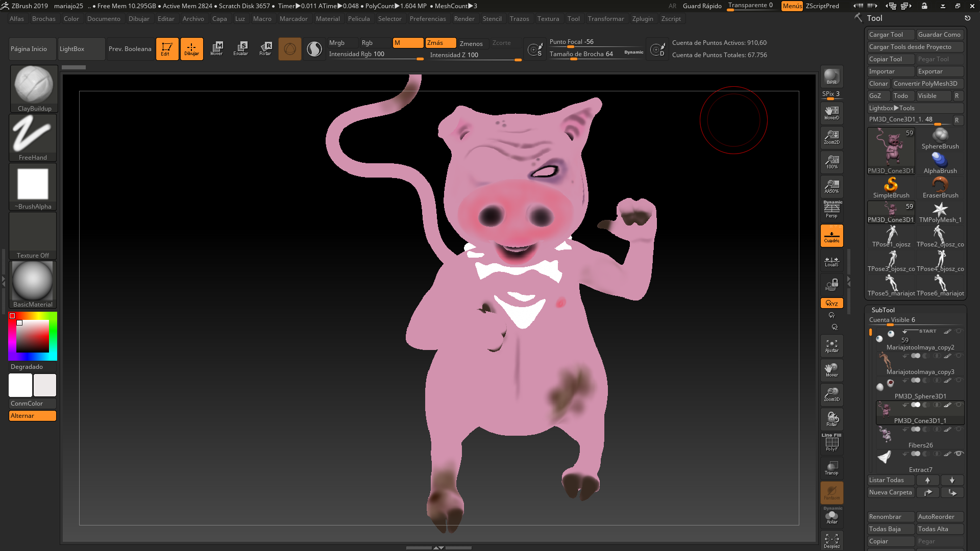Activate the Rotar transform icon
Image resolution: width=980 pixels, height=551 pixels.
coord(265,48)
